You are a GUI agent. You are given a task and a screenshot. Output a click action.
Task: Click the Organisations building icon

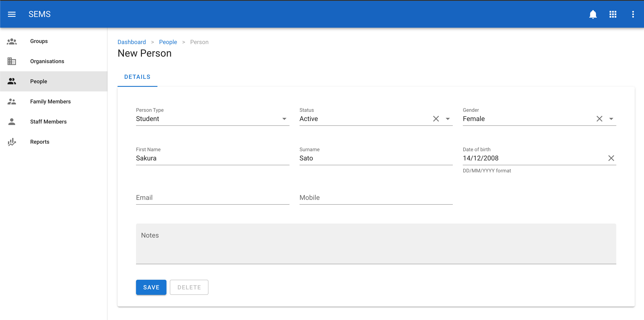tap(12, 61)
